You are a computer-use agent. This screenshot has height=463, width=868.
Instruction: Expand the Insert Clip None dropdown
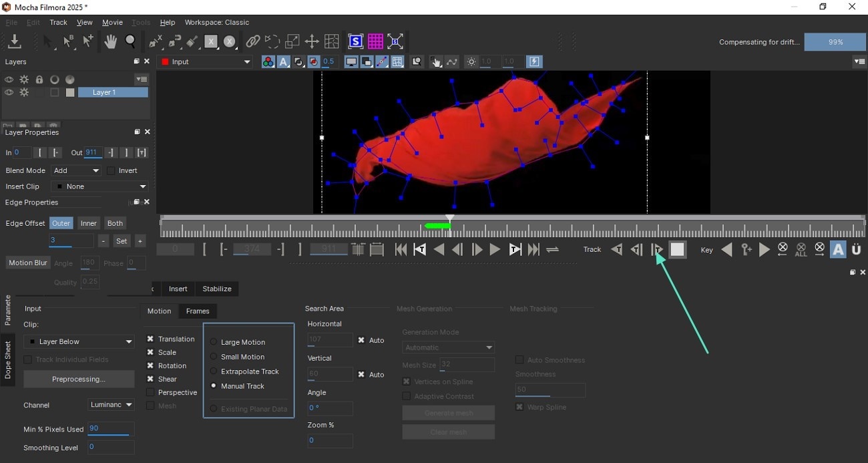pos(99,186)
